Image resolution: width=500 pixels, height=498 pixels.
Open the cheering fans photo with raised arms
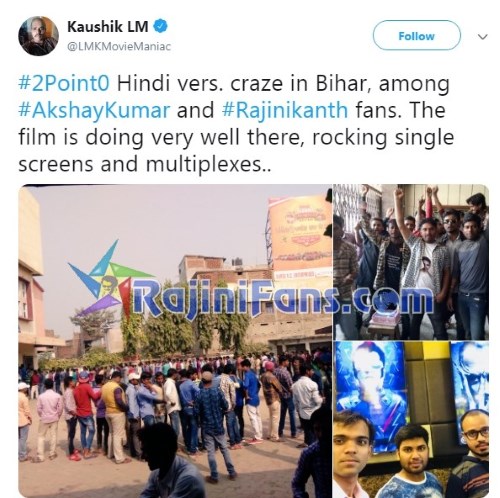click(x=411, y=262)
